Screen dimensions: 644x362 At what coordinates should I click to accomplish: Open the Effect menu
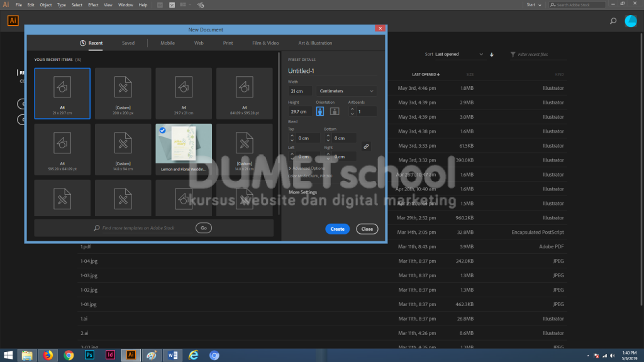(93, 5)
